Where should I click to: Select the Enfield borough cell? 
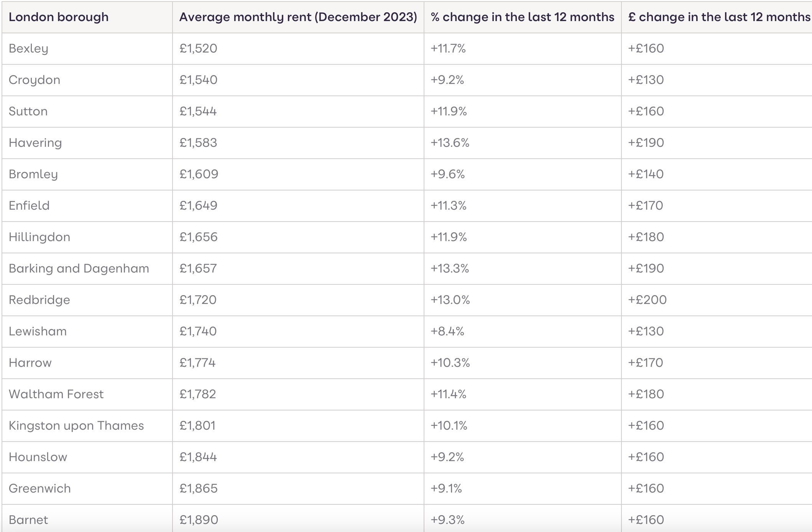[x=29, y=206]
